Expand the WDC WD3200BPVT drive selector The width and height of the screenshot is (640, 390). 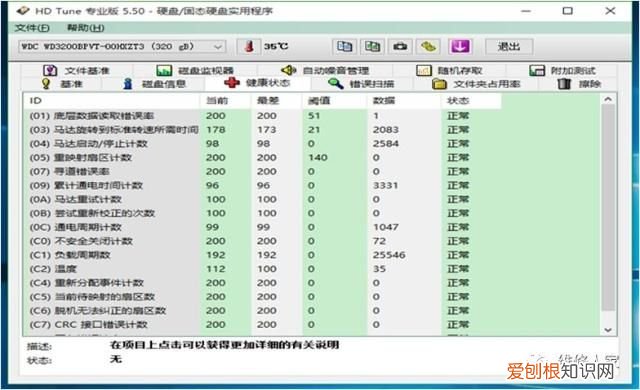pyautogui.click(x=122, y=47)
